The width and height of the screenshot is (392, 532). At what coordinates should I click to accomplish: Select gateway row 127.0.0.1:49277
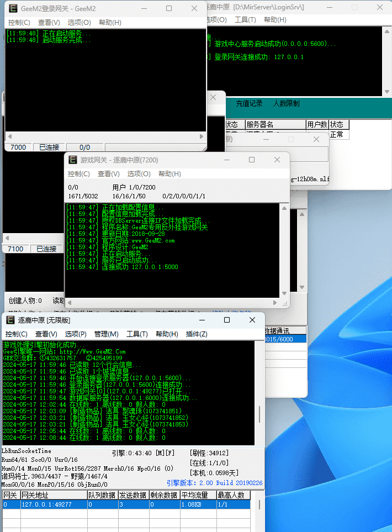point(126,504)
